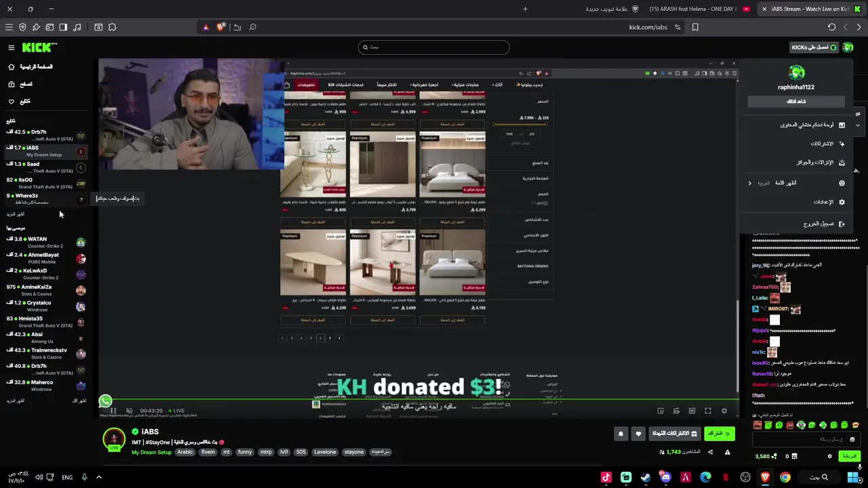868x488 pixels.
Task: Open Steam from the taskbar
Action: coord(646,477)
